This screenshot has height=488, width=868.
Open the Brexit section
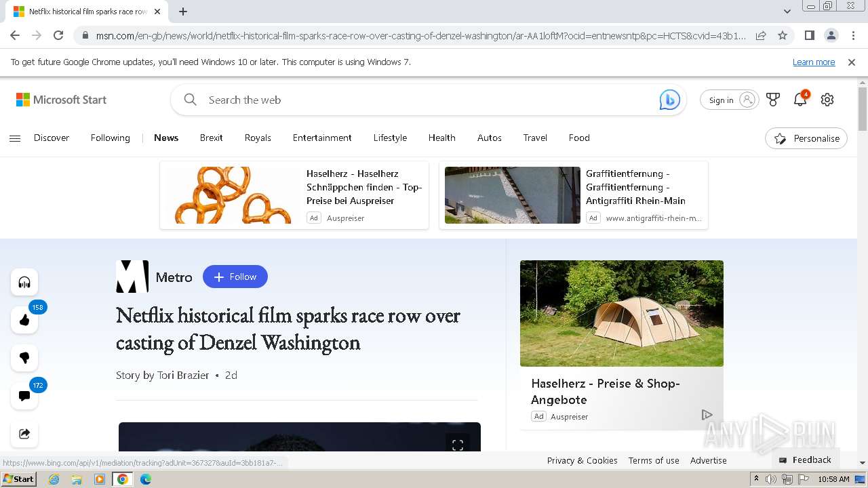click(212, 138)
